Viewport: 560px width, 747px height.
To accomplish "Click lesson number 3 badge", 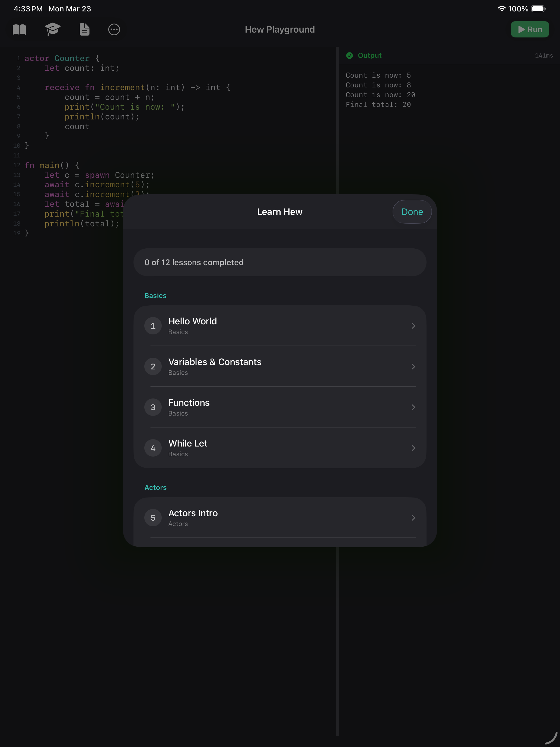I will click(x=153, y=407).
